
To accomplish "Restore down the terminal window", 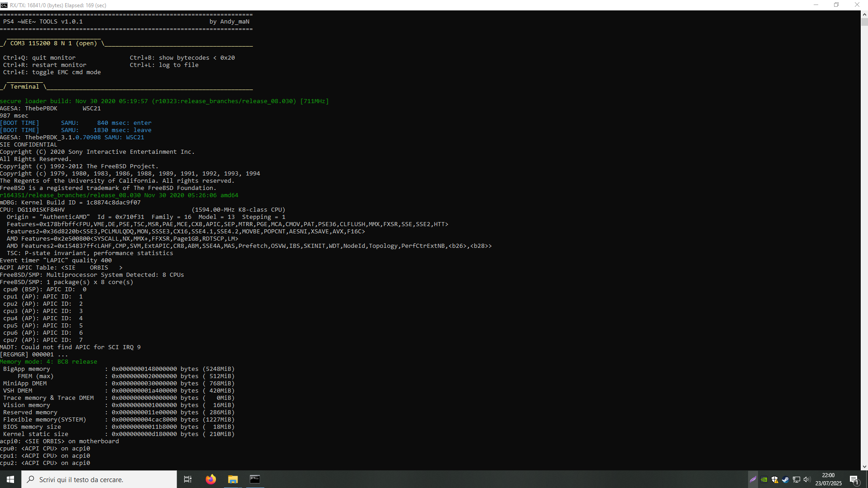I will point(836,5).
